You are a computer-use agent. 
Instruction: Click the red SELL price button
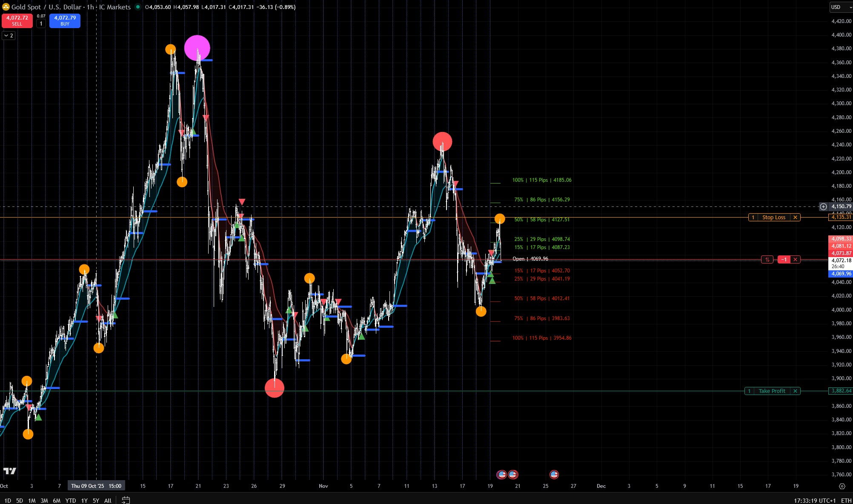click(x=17, y=20)
